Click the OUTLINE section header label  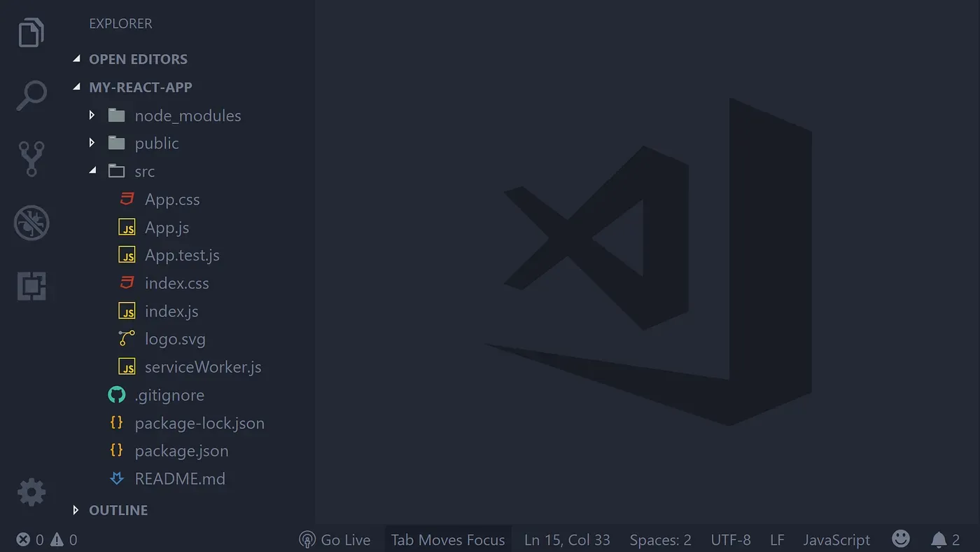coord(118,510)
